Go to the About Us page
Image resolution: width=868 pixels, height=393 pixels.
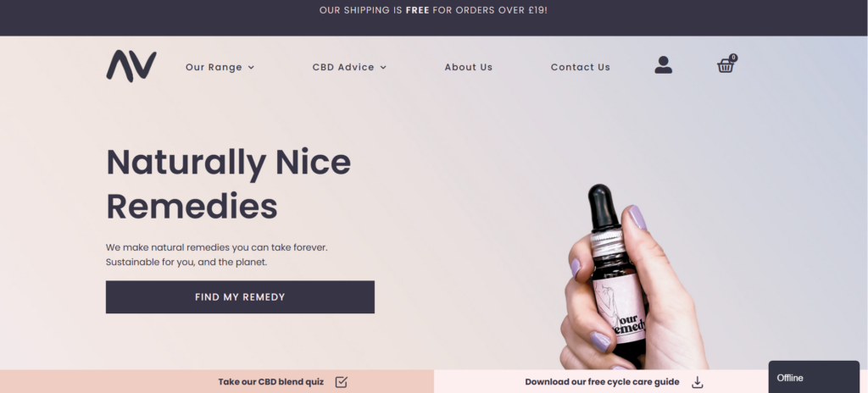[468, 67]
